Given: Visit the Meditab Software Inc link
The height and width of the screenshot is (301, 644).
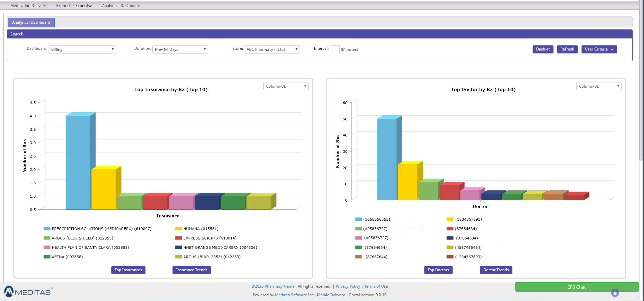Looking at the screenshot, I should click(x=294, y=295).
